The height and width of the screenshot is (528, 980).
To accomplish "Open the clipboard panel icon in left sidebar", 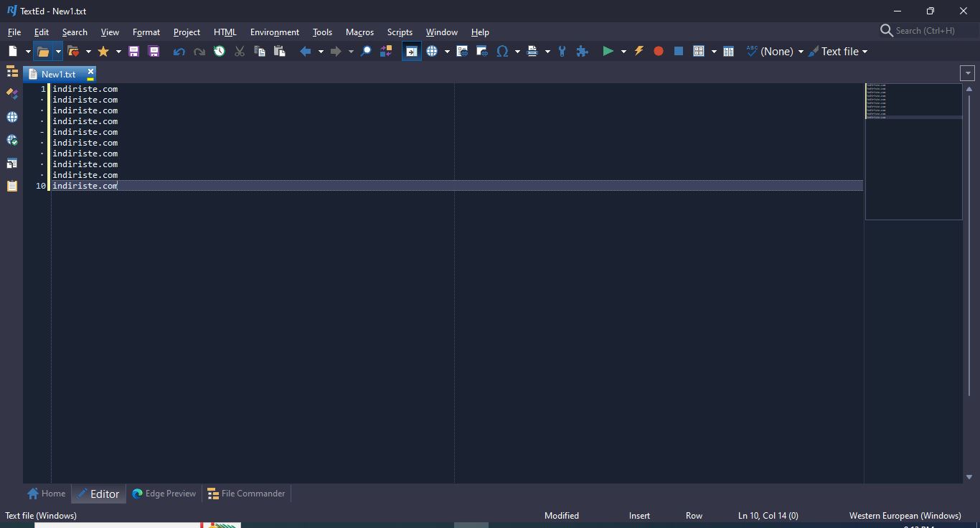I will pos(12,186).
